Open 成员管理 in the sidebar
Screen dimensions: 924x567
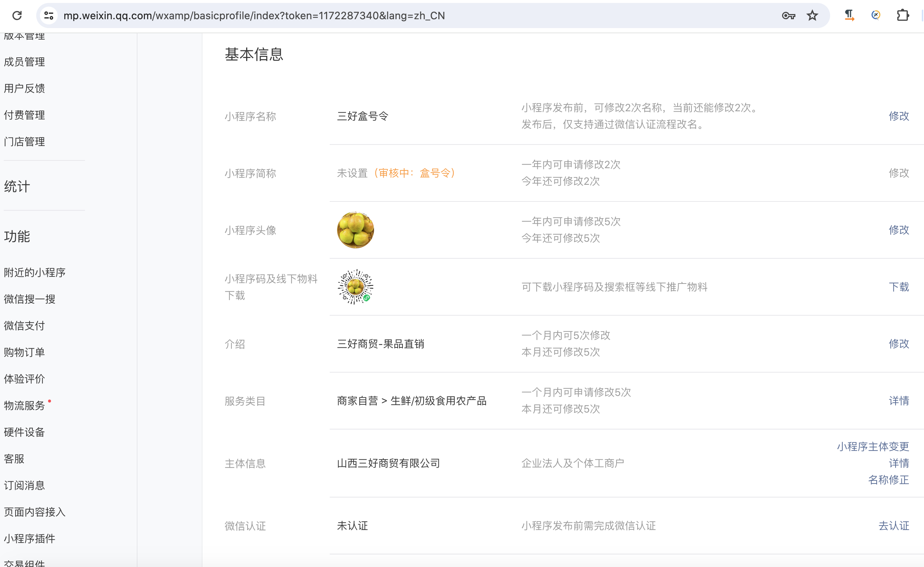(x=24, y=62)
